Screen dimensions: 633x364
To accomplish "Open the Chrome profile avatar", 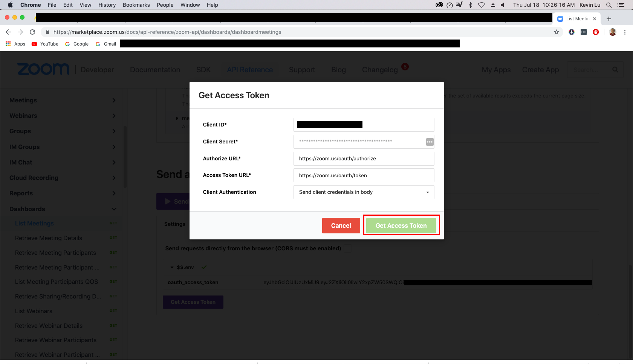I will pyautogui.click(x=613, y=32).
